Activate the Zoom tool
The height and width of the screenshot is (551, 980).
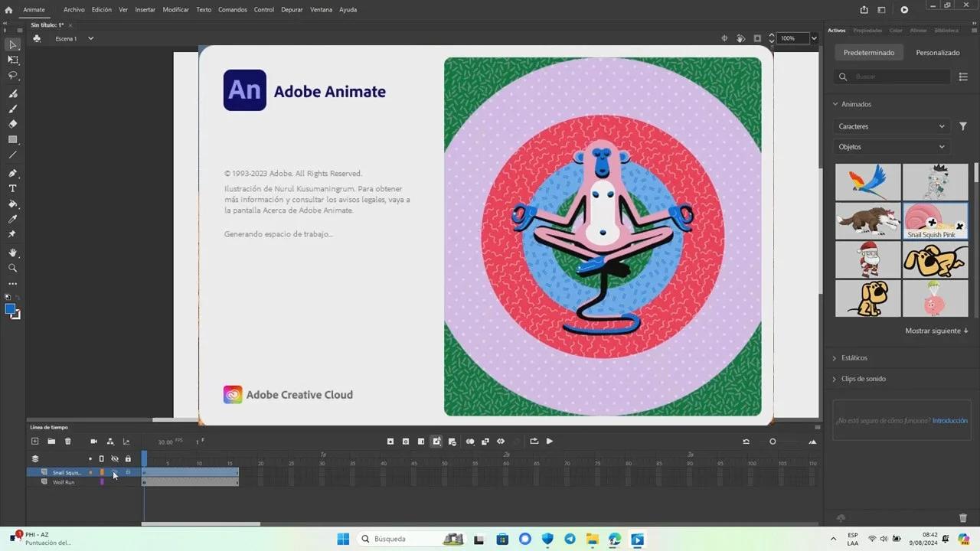pyautogui.click(x=12, y=268)
